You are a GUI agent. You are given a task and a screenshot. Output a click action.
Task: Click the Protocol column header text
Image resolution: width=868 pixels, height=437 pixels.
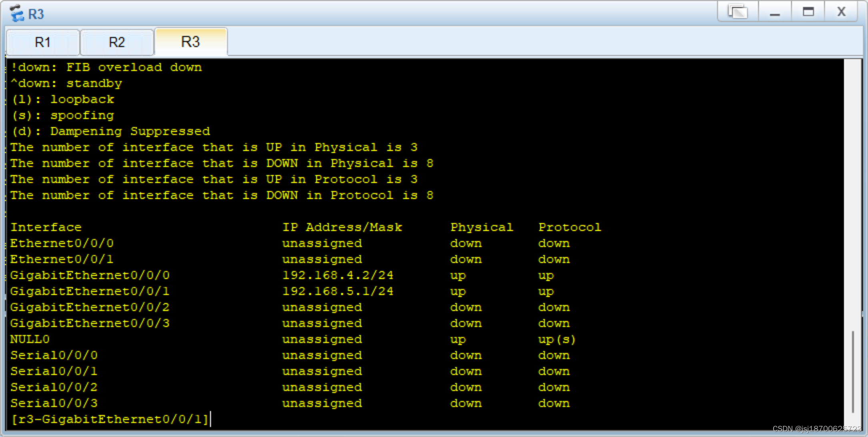(x=569, y=227)
